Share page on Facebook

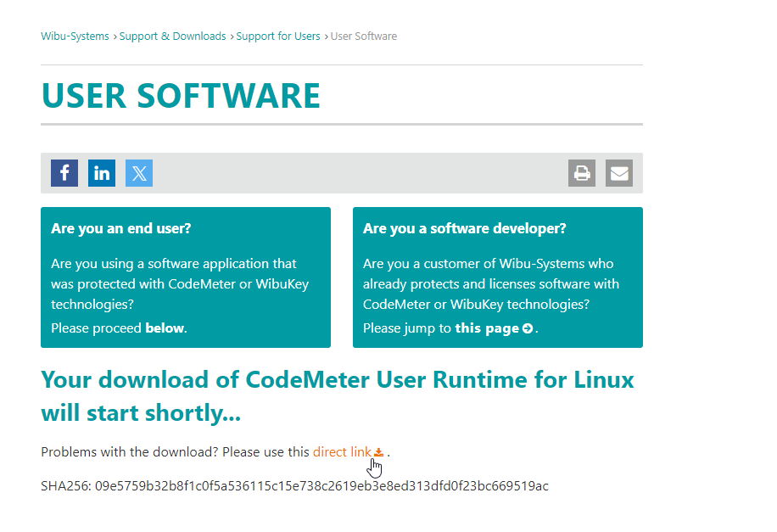[x=64, y=173]
